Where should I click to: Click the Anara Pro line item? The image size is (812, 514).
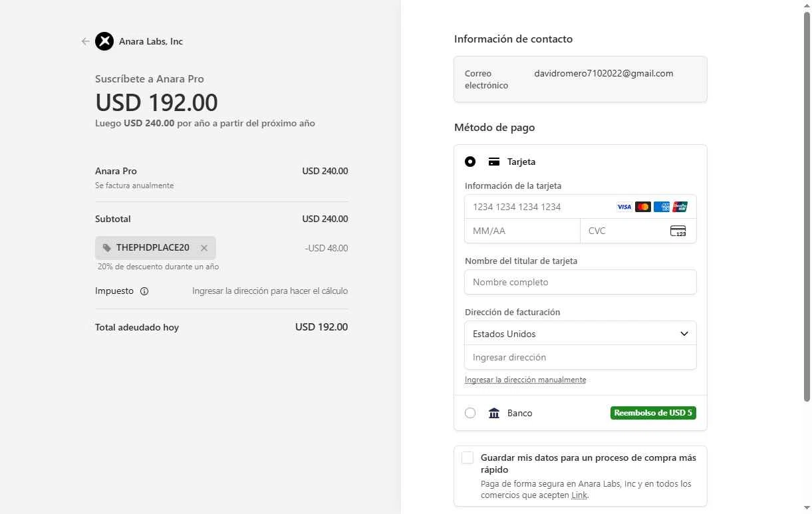116,171
